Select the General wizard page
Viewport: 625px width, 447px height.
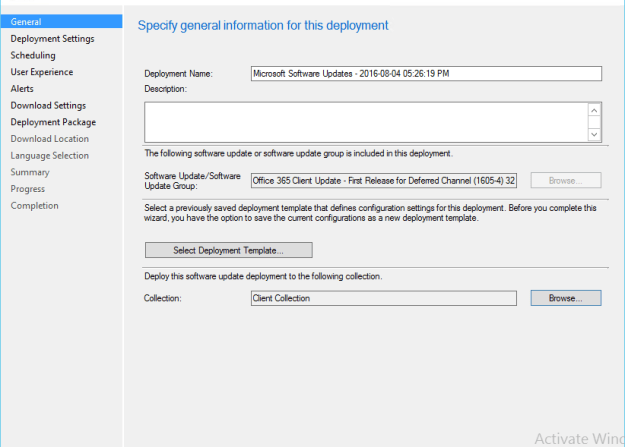point(61,22)
